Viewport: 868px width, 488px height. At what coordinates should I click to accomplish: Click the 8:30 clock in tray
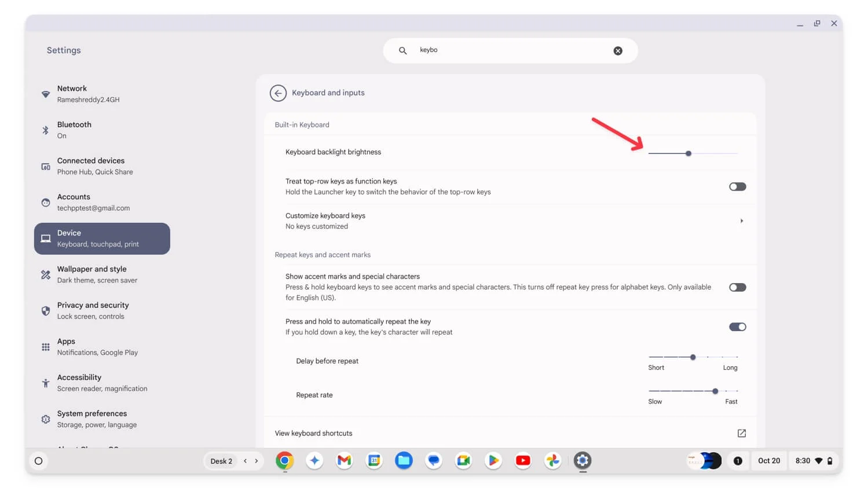click(803, 461)
